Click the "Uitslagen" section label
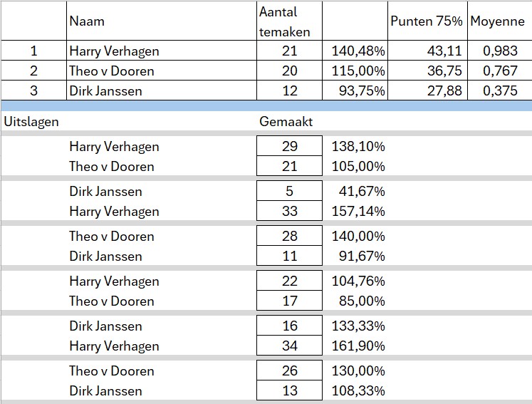 click(x=31, y=122)
